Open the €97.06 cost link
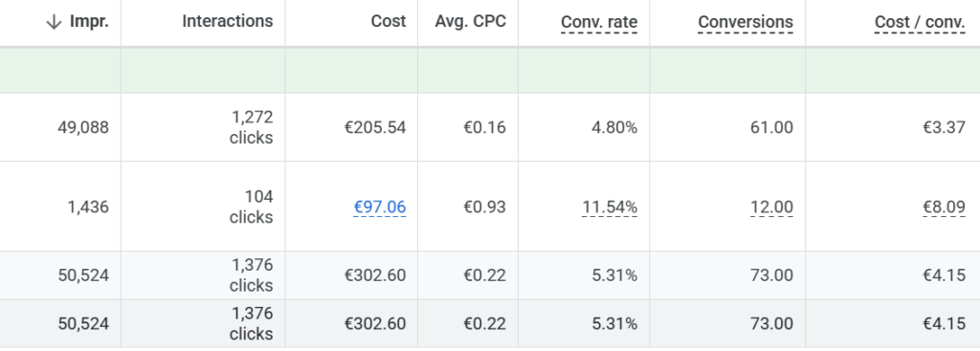This screenshot has width=980, height=351. [380, 207]
